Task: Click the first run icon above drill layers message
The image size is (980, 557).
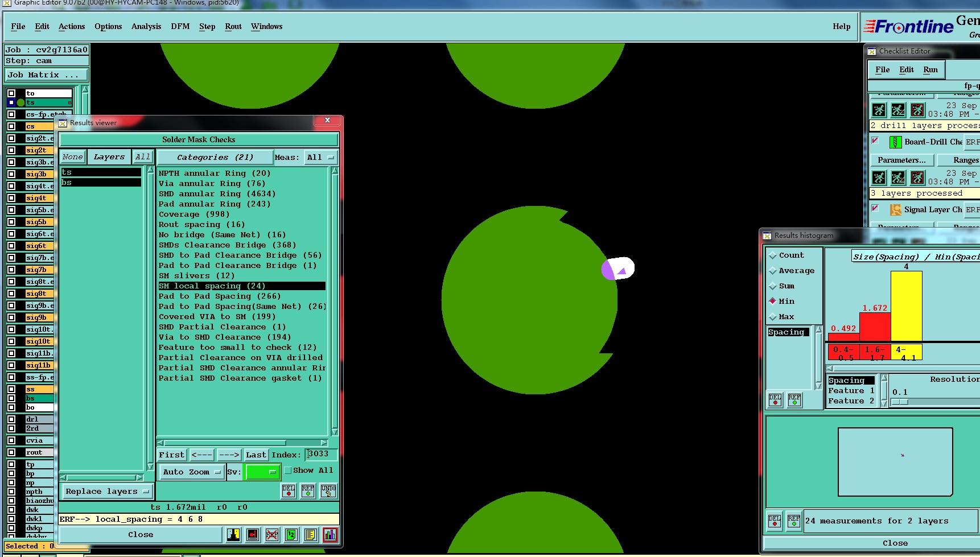Action: pyautogui.click(x=879, y=110)
